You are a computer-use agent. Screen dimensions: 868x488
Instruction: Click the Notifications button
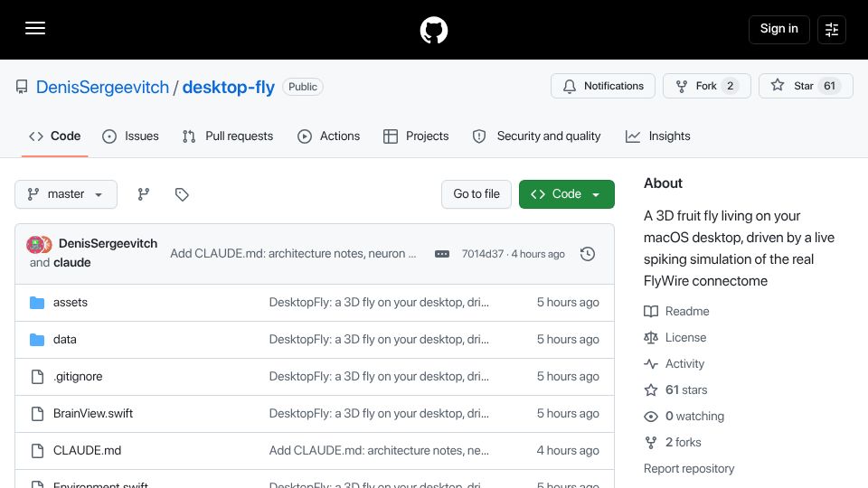pyautogui.click(x=603, y=86)
